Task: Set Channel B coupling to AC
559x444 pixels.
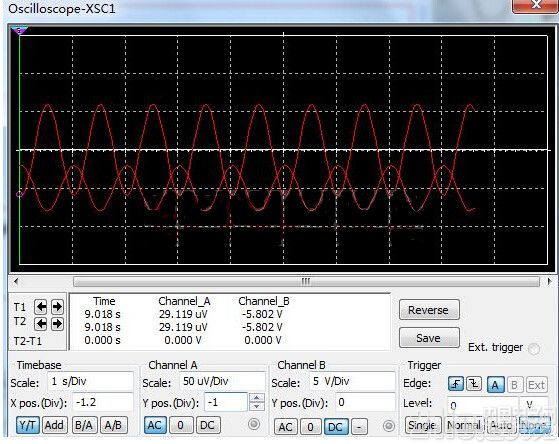Action: click(x=286, y=427)
